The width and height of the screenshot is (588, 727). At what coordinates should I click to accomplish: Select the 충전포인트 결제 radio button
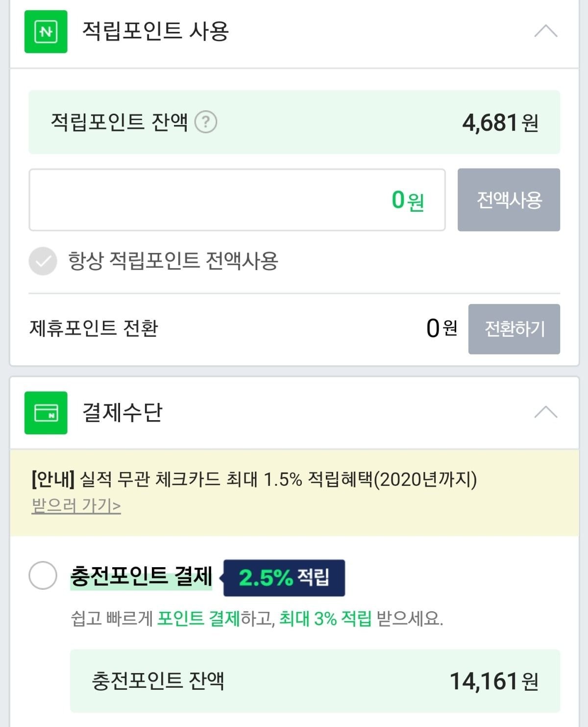(43, 575)
